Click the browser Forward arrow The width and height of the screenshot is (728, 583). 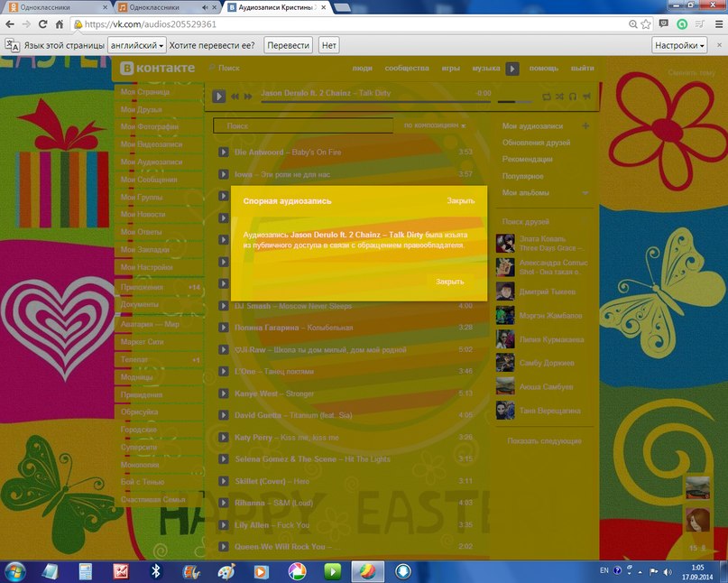click(26, 24)
